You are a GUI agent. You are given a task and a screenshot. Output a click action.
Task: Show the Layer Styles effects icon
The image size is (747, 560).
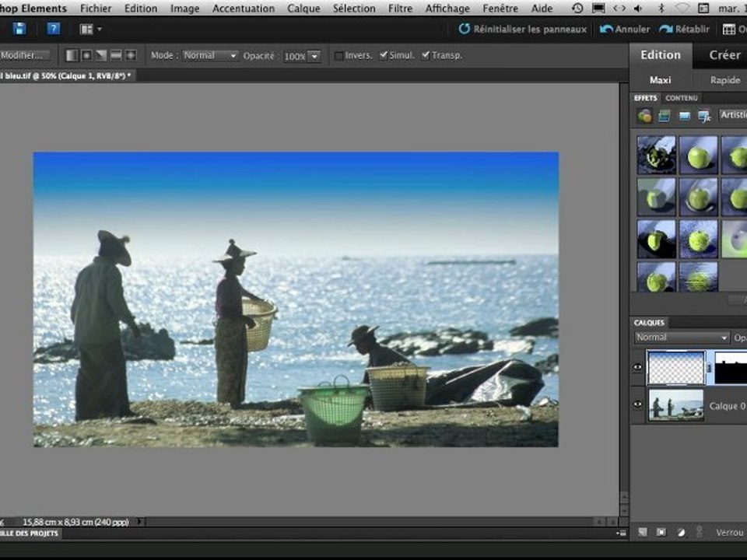[664, 116]
